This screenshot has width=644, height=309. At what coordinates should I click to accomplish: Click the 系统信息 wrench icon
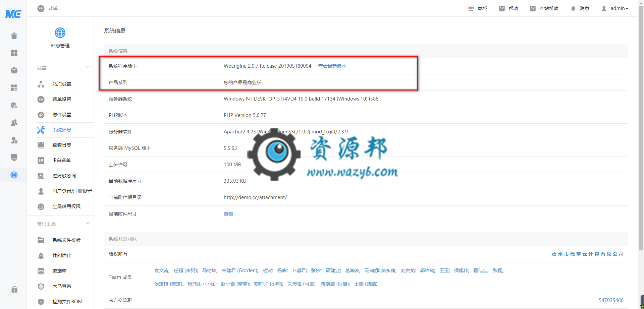point(41,130)
